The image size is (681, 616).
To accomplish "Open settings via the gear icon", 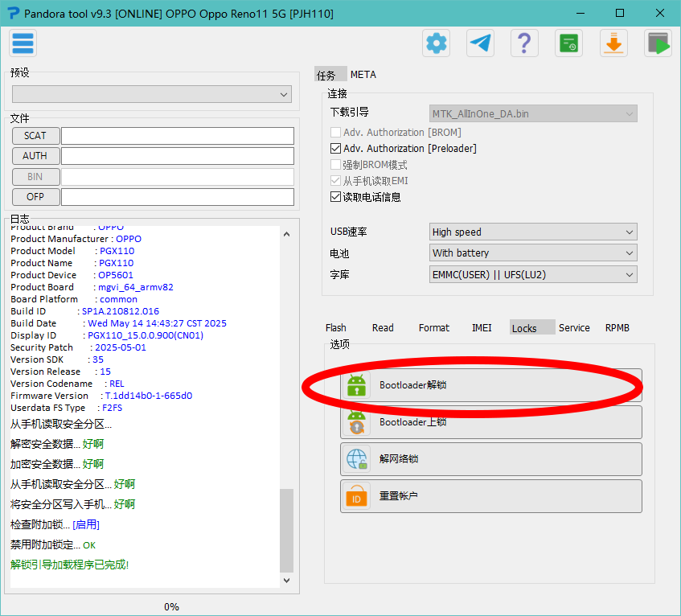I will [436, 43].
